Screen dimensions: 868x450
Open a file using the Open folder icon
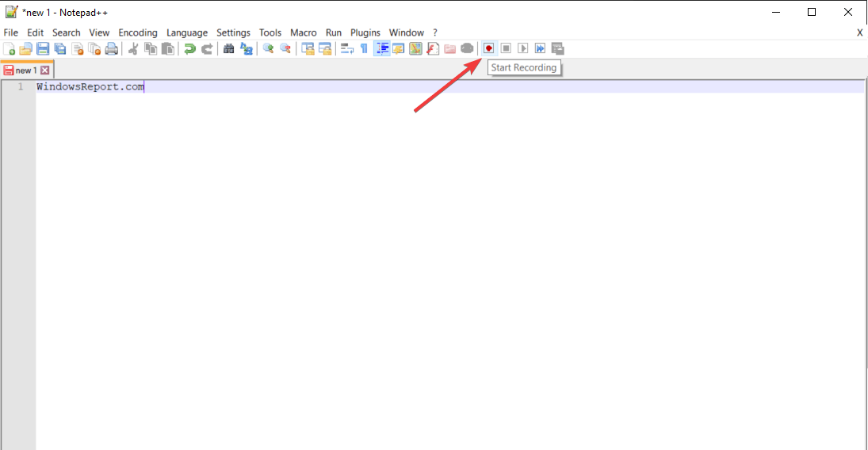[x=25, y=48]
